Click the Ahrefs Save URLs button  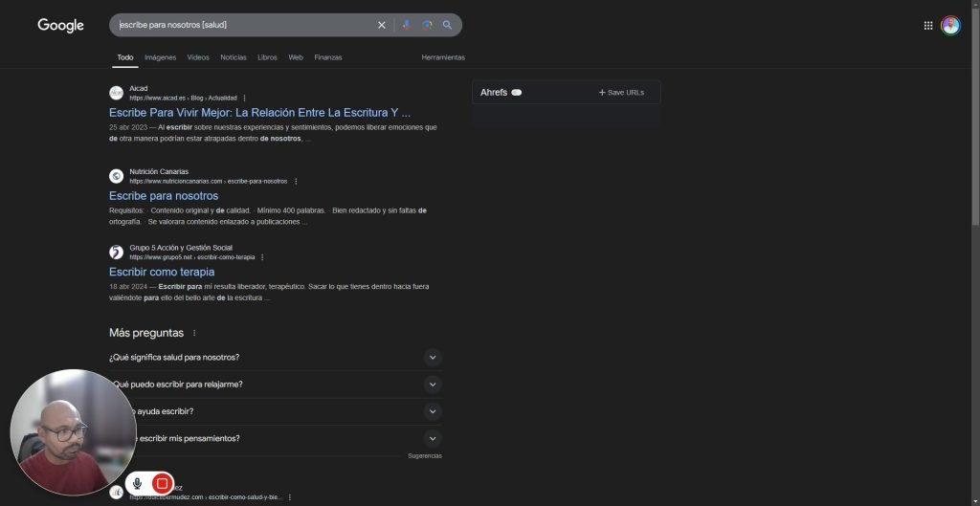pyautogui.click(x=621, y=93)
